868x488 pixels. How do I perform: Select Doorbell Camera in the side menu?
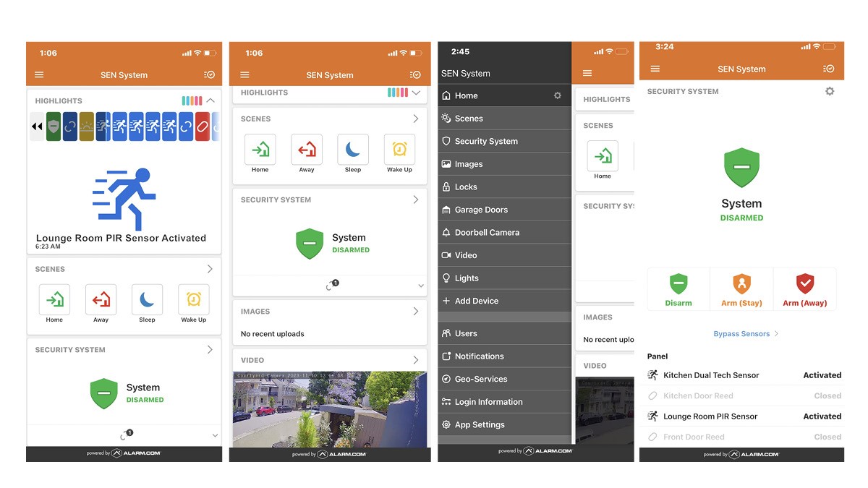(486, 233)
